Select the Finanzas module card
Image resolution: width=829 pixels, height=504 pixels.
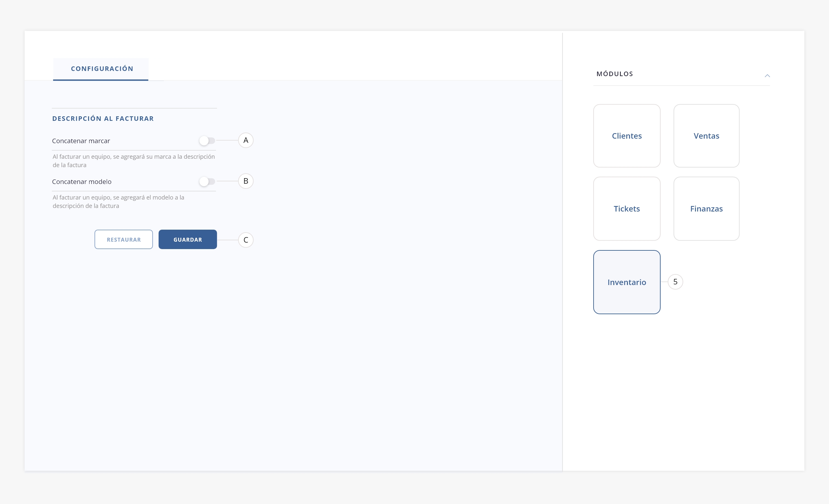tap(706, 209)
